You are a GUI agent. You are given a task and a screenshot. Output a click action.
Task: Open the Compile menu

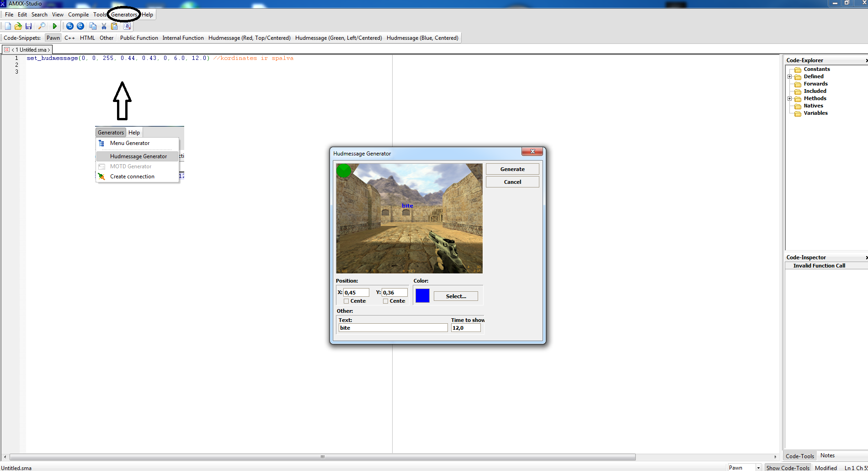click(78, 15)
